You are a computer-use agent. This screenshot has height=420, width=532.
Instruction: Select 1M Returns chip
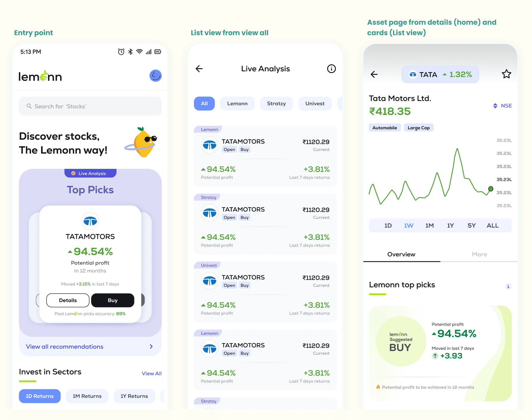87,396
